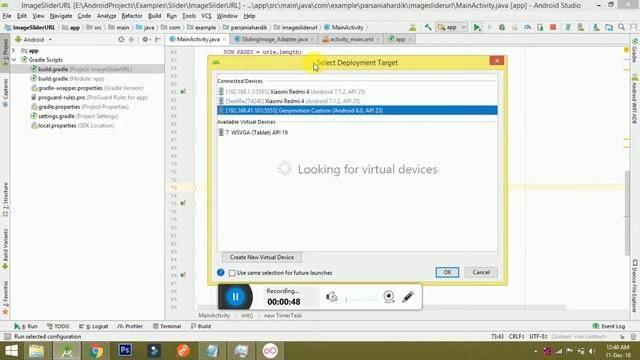Tick Use same selection for future launches
The height and width of the screenshot is (360, 640).
232,273
